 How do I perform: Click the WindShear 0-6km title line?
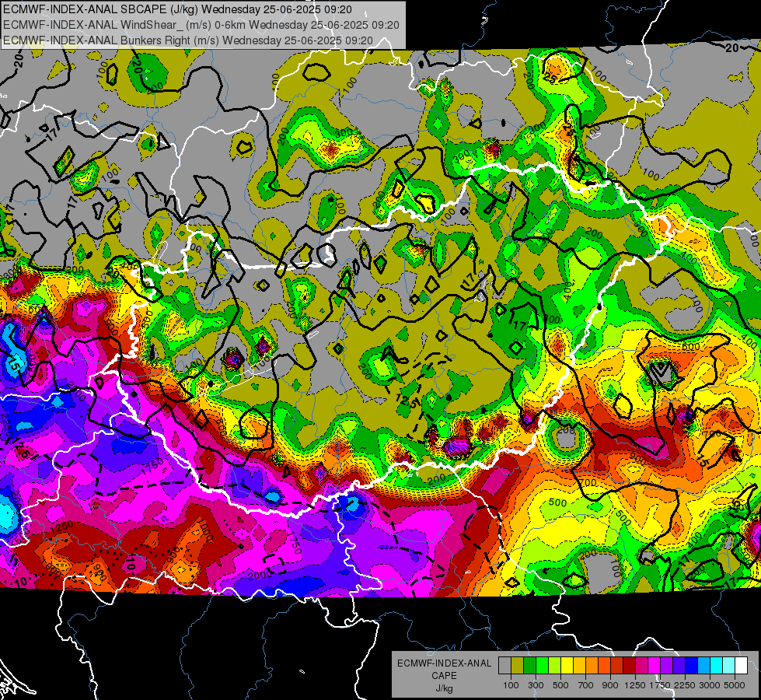[201, 25]
